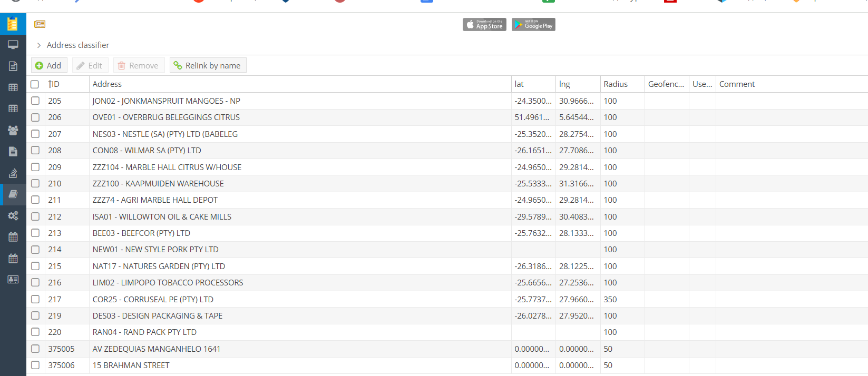The image size is (868, 376).
Task: Click the newspaper icon above the breadcrumb
Action: pos(40,24)
